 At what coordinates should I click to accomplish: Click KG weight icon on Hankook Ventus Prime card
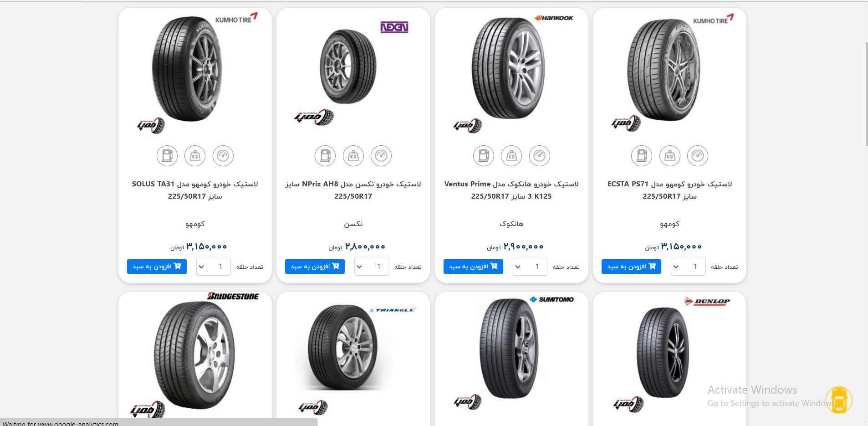click(x=511, y=156)
